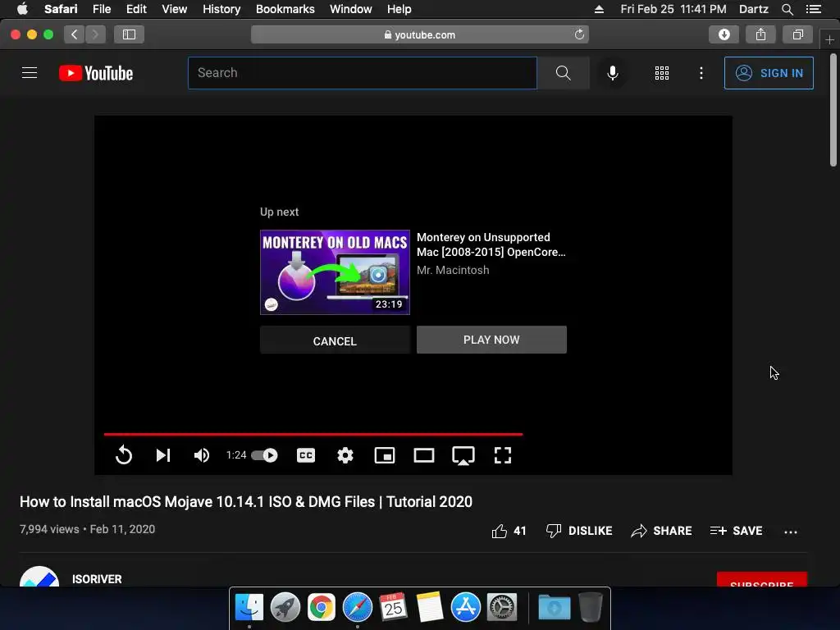Open the Apple menu
Screen dimensions: 840x630
click(x=22, y=8)
